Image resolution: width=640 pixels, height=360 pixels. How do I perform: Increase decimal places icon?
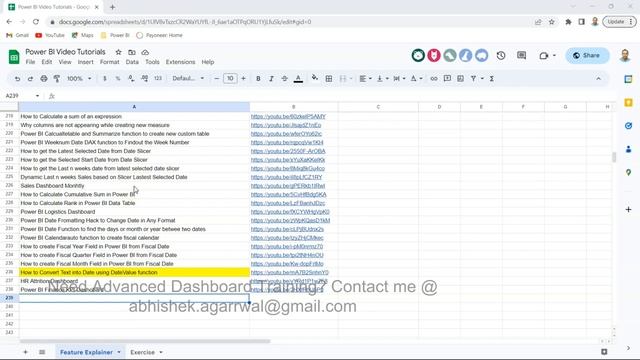coord(144,78)
